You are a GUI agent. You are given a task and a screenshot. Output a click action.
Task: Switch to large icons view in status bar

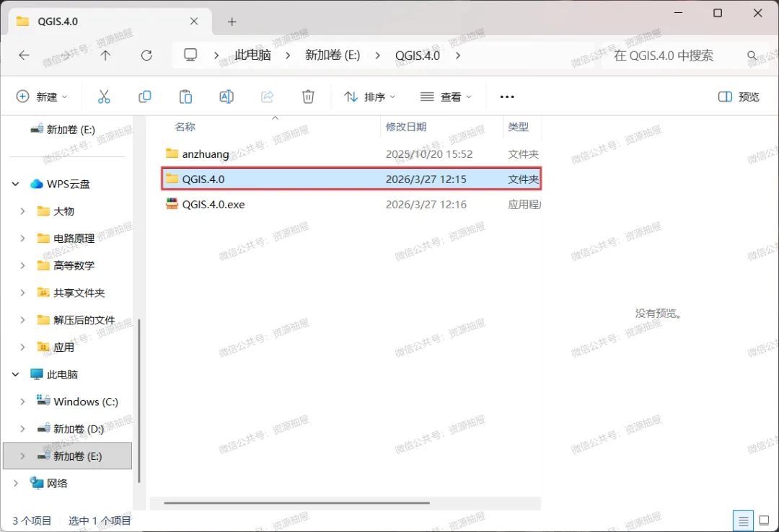point(764,520)
